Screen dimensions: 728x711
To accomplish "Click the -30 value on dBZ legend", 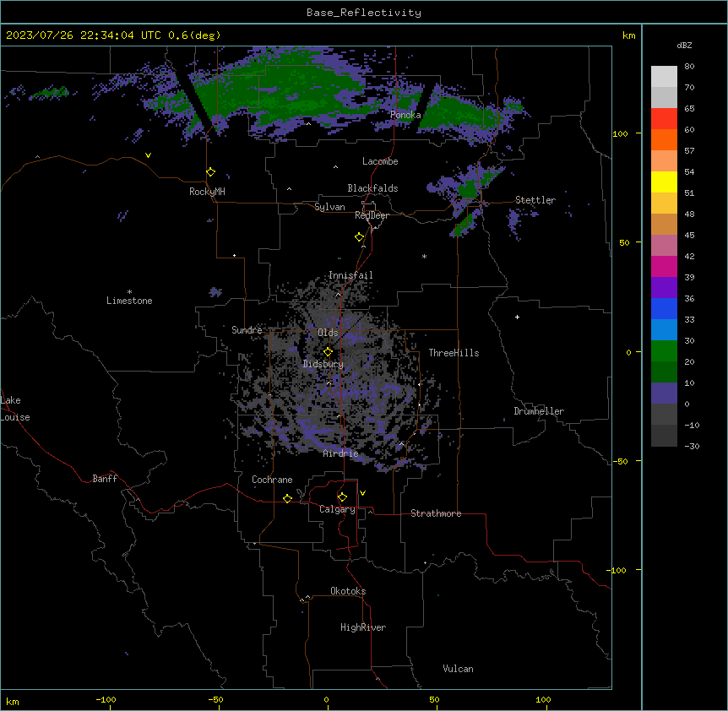I will [x=692, y=446].
